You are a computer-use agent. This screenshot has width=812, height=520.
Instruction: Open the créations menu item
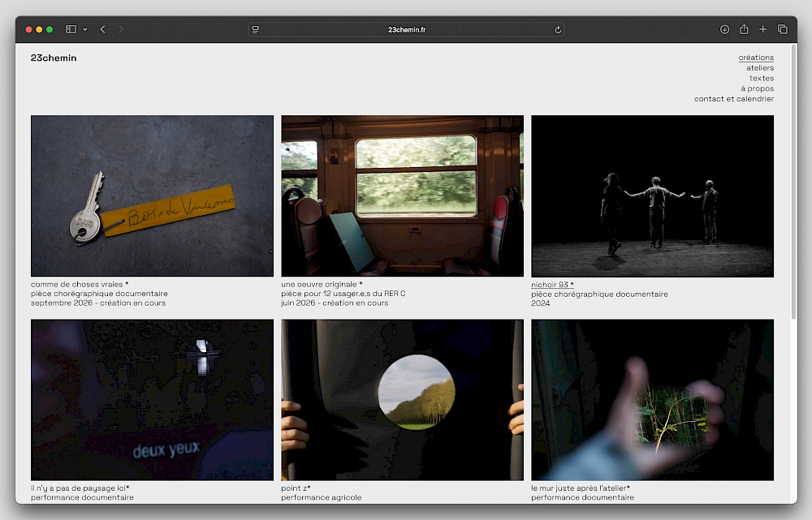[x=756, y=58]
